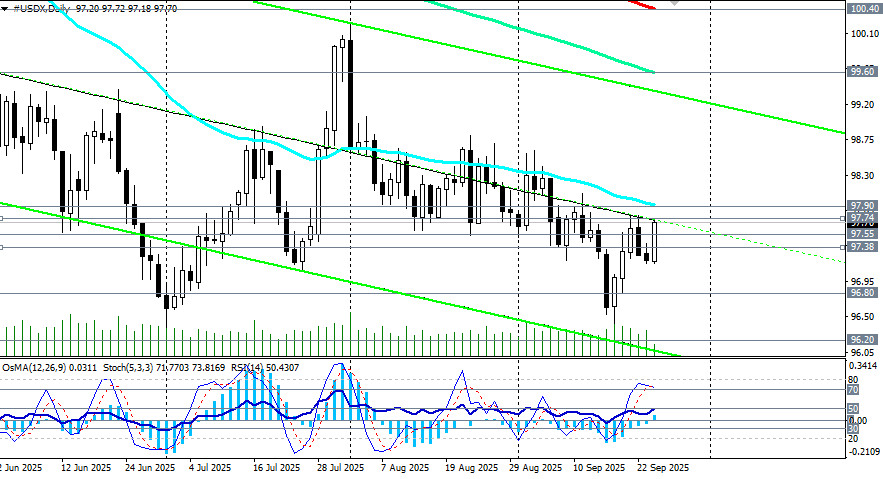Select the 99.60 price level label
This screenshot has height=479, width=883.
pyautogui.click(x=862, y=72)
